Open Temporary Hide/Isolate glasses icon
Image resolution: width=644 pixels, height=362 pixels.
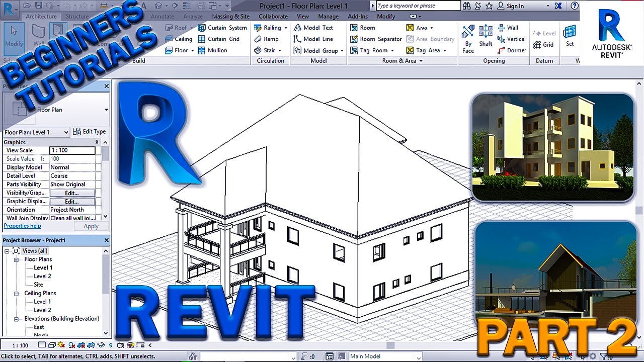tap(102, 345)
